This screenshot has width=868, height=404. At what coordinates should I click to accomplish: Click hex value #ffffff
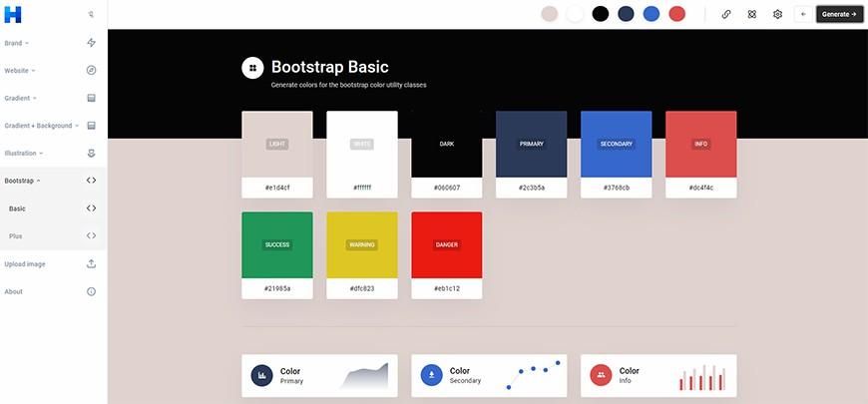coord(362,188)
